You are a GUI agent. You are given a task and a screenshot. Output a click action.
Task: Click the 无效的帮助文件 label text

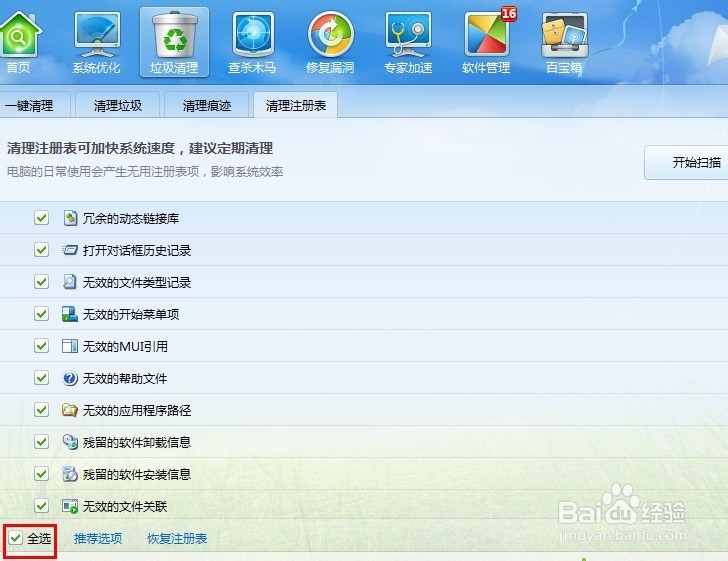coord(125,378)
